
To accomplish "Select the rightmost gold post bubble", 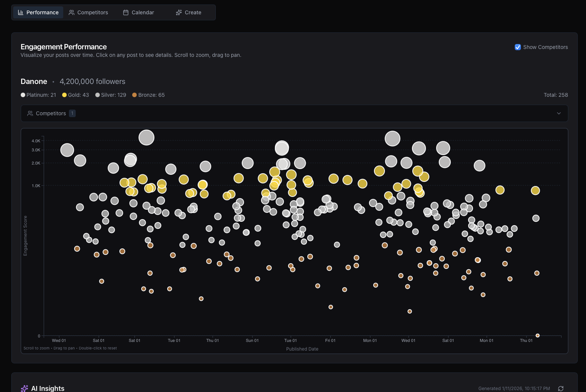I will tap(535, 191).
